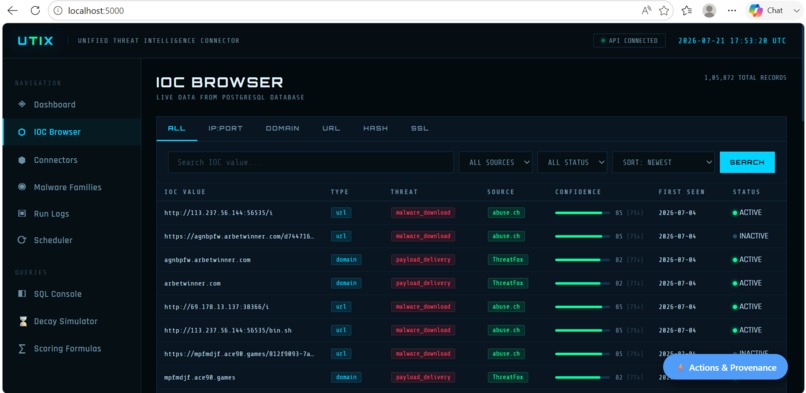Click the UTIX logo

click(35, 41)
